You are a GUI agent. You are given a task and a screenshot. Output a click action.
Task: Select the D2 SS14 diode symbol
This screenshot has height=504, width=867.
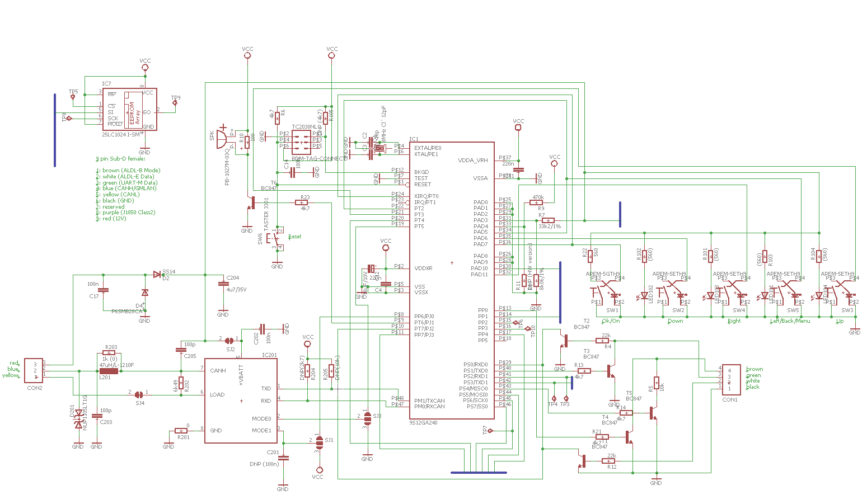(x=157, y=274)
